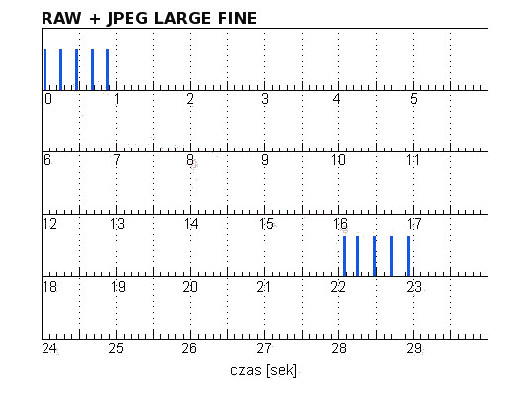Viewport: 532px width, 394px height.
Task: Click the axis number 25
Action: pos(116,348)
